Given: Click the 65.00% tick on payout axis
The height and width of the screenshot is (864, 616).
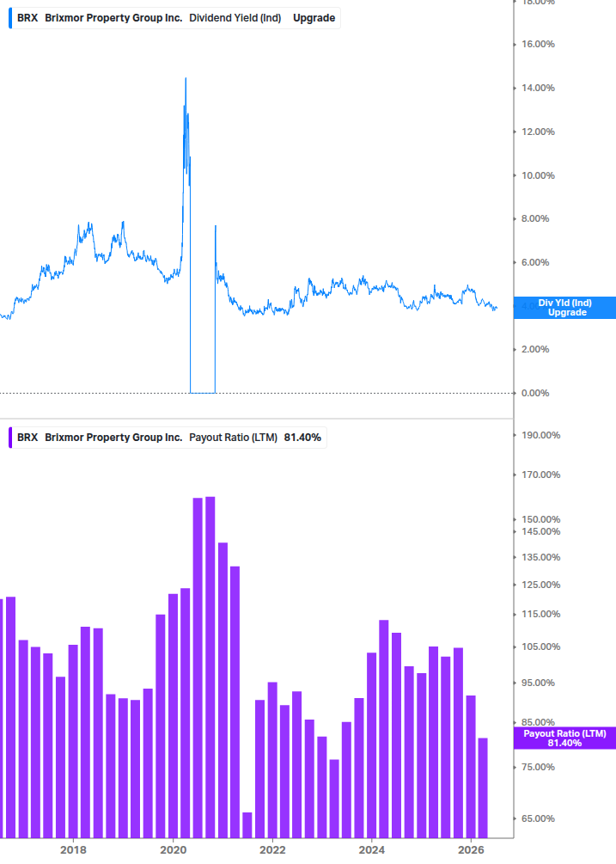Looking at the screenshot, I should (x=538, y=818).
